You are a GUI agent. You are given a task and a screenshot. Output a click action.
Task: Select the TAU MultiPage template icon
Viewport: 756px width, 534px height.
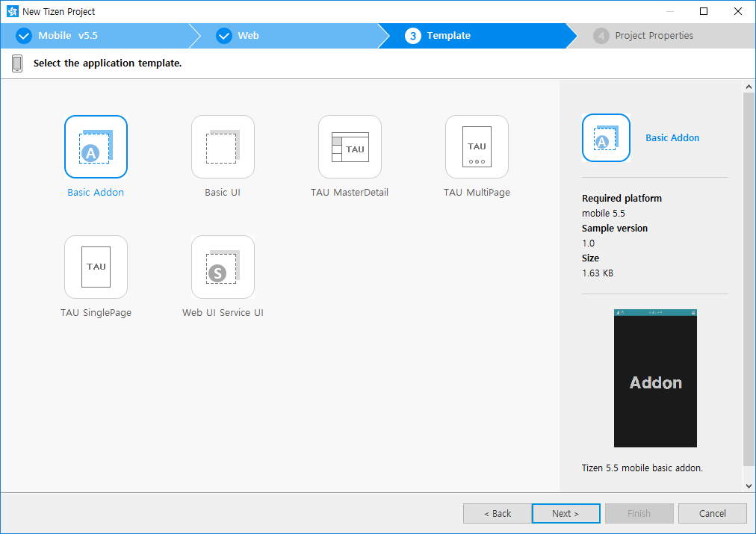tap(477, 146)
